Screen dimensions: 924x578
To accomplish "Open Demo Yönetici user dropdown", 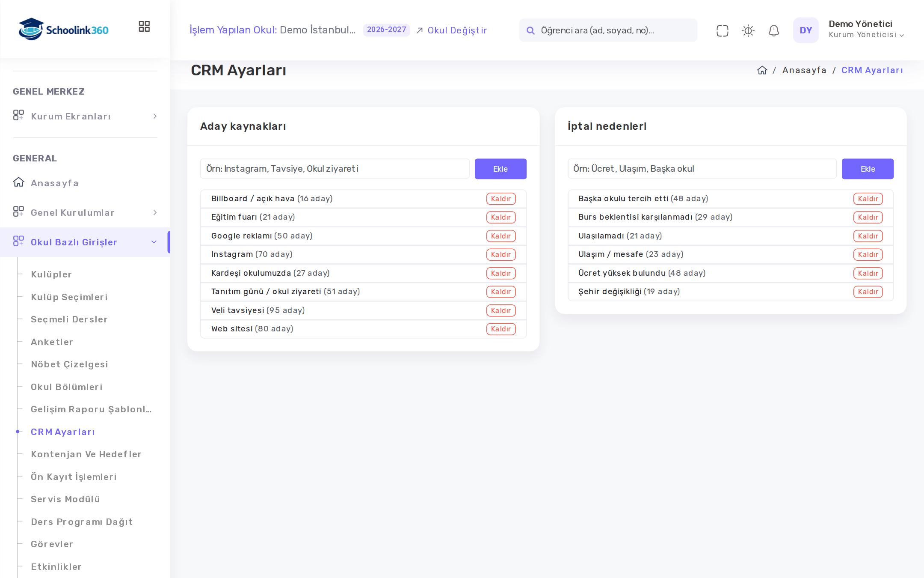I will click(x=866, y=29).
